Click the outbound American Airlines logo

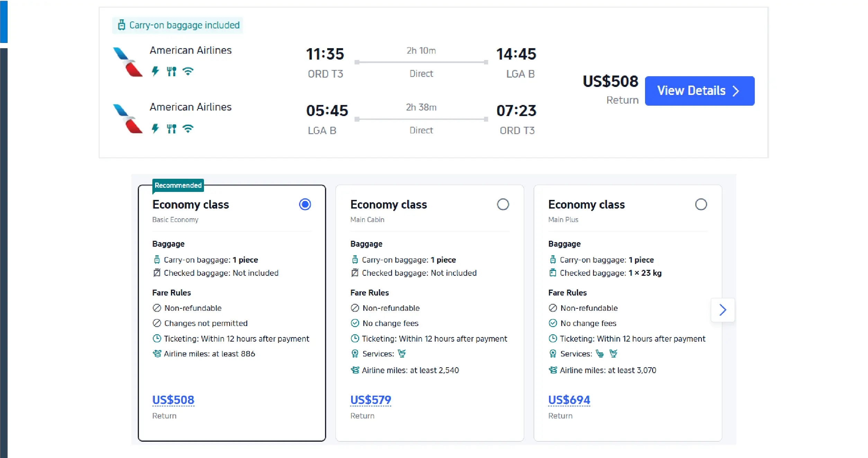point(127,62)
